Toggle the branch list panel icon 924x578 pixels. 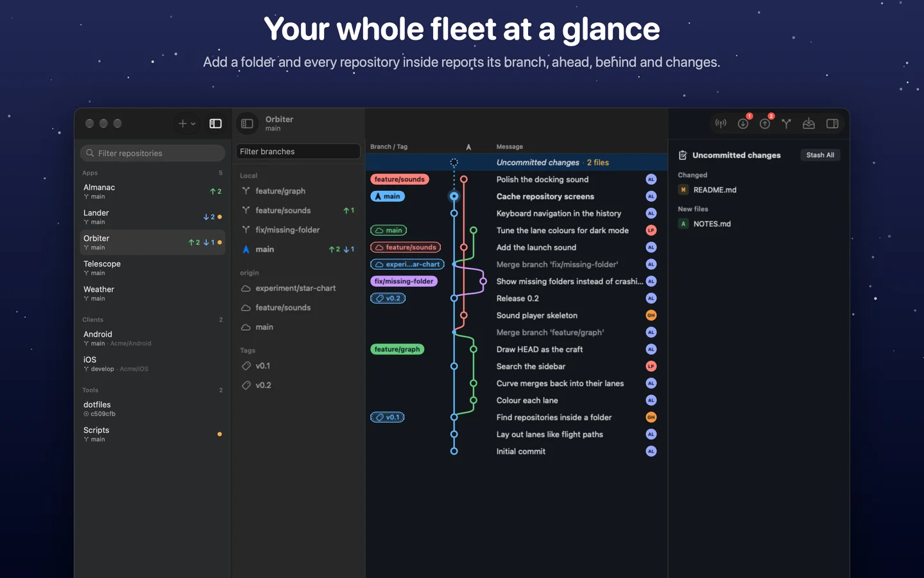click(x=247, y=123)
